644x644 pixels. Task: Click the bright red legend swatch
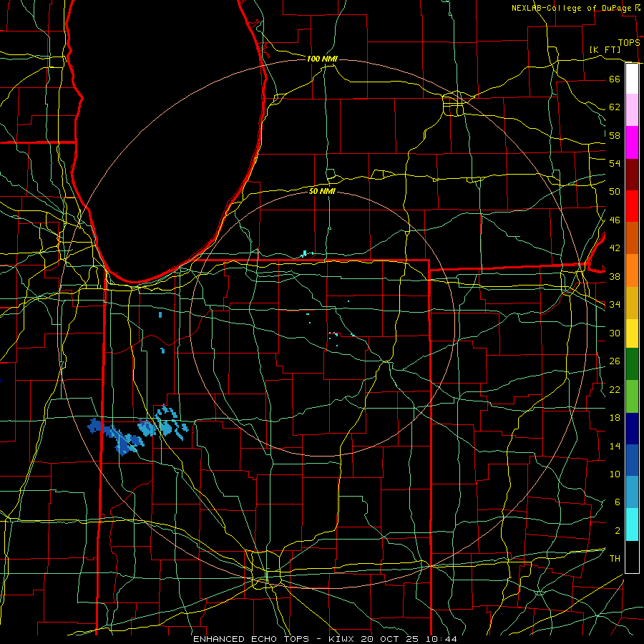point(632,206)
